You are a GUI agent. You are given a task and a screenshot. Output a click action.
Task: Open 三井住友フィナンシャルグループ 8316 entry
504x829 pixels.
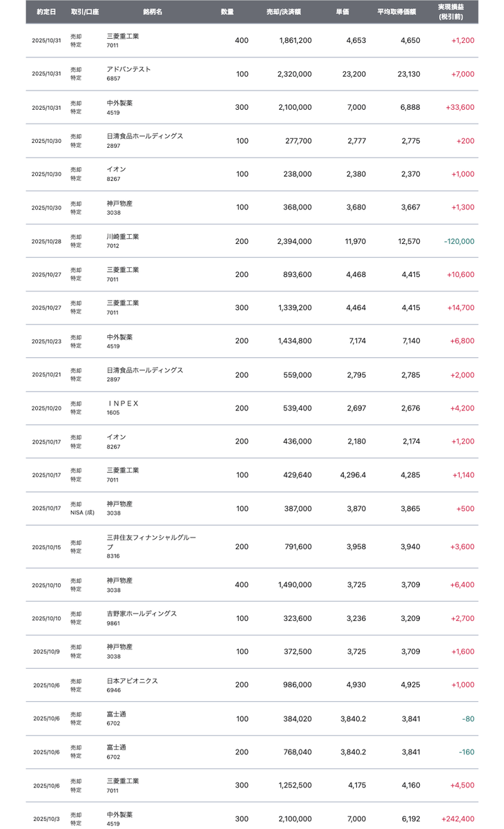point(151,546)
